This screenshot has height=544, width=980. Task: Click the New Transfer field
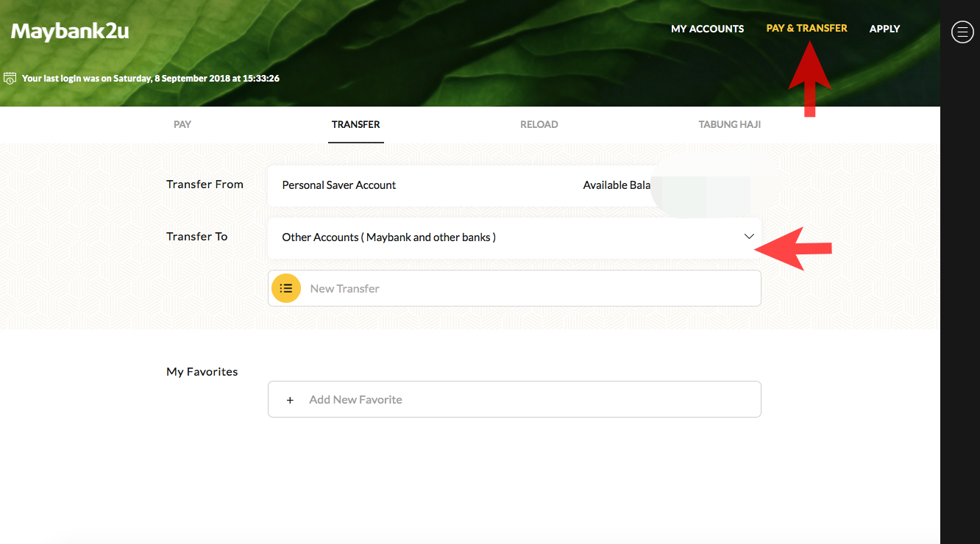pos(514,288)
